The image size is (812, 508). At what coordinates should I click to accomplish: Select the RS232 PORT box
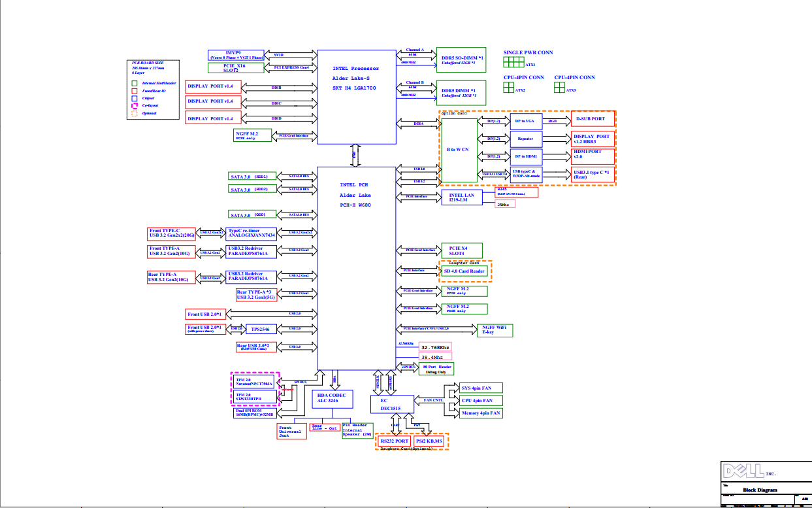coord(394,442)
